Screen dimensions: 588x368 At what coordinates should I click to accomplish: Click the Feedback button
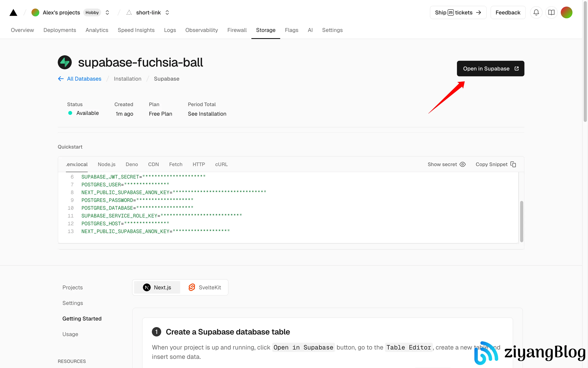508,12
